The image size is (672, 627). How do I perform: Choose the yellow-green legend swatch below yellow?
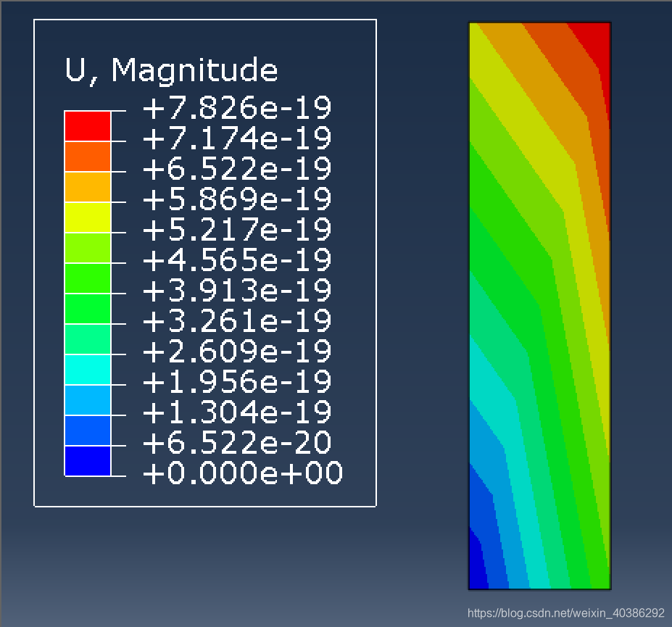[88, 248]
